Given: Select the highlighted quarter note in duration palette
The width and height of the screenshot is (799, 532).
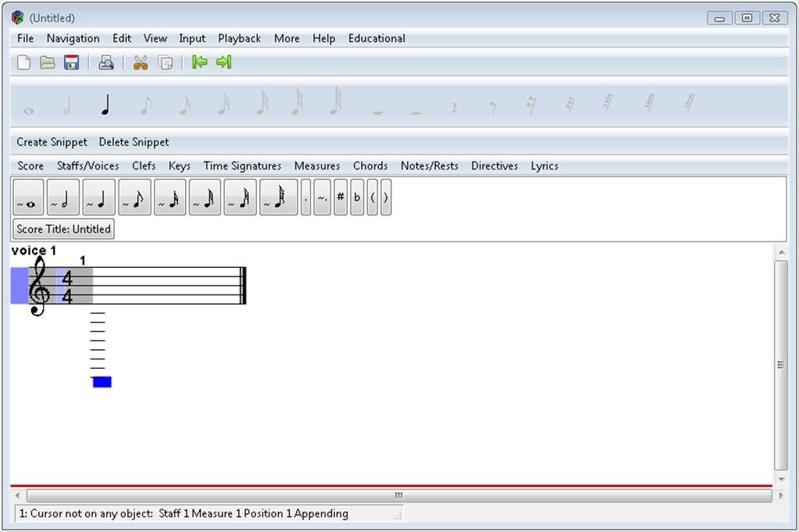Looking at the screenshot, I should tap(105, 105).
